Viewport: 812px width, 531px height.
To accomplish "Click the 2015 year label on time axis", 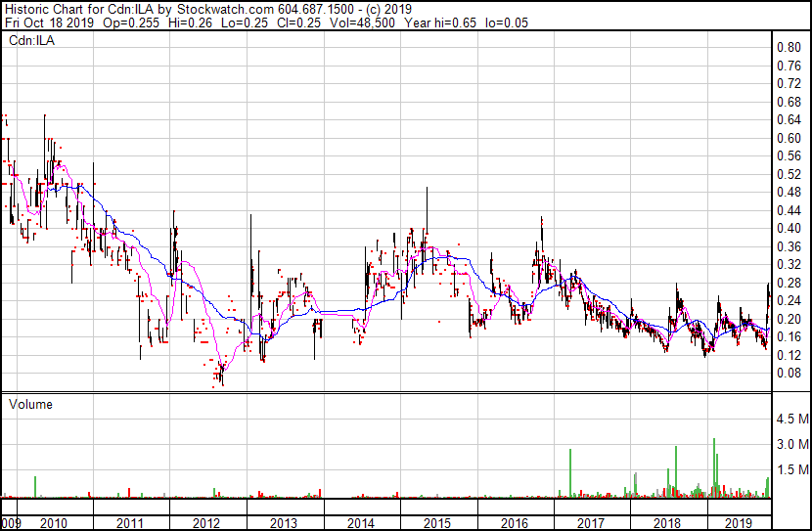I will point(436,523).
